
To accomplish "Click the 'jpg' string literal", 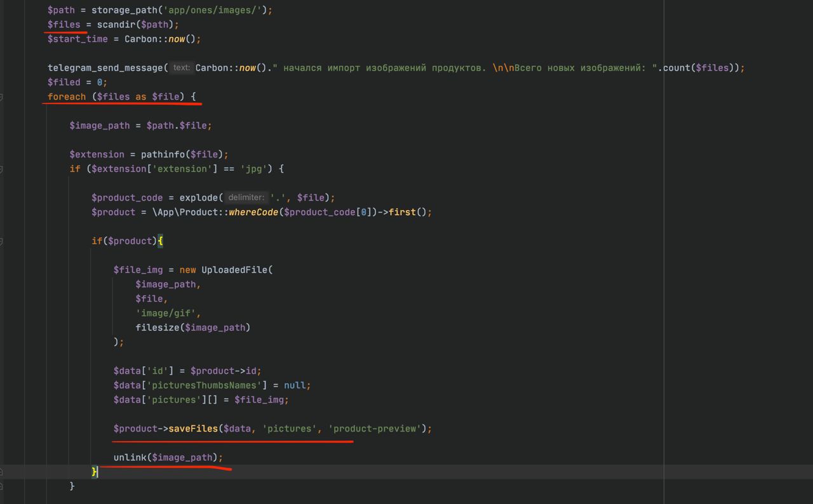I will pyautogui.click(x=253, y=169).
